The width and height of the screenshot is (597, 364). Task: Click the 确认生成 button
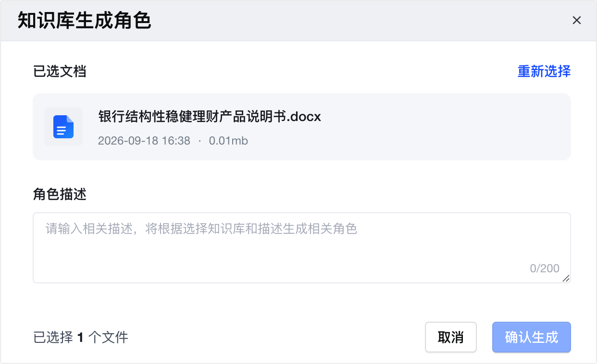(532, 337)
